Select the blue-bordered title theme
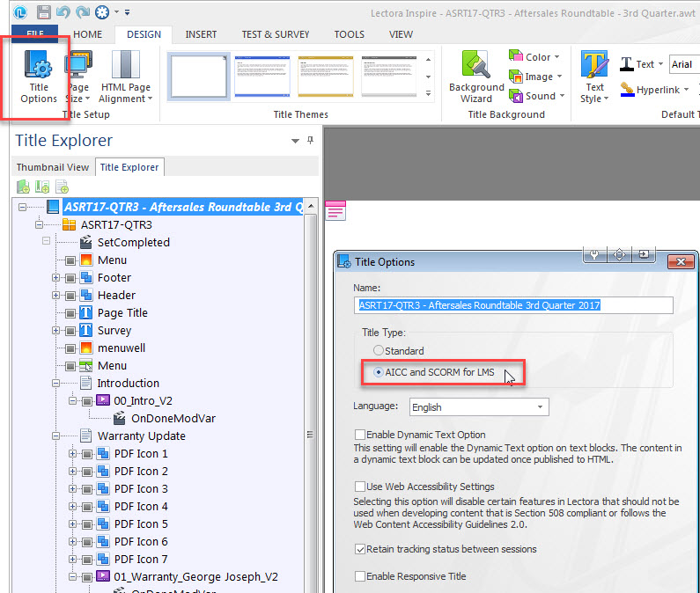This screenshot has width=700, height=593. (x=262, y=77)
